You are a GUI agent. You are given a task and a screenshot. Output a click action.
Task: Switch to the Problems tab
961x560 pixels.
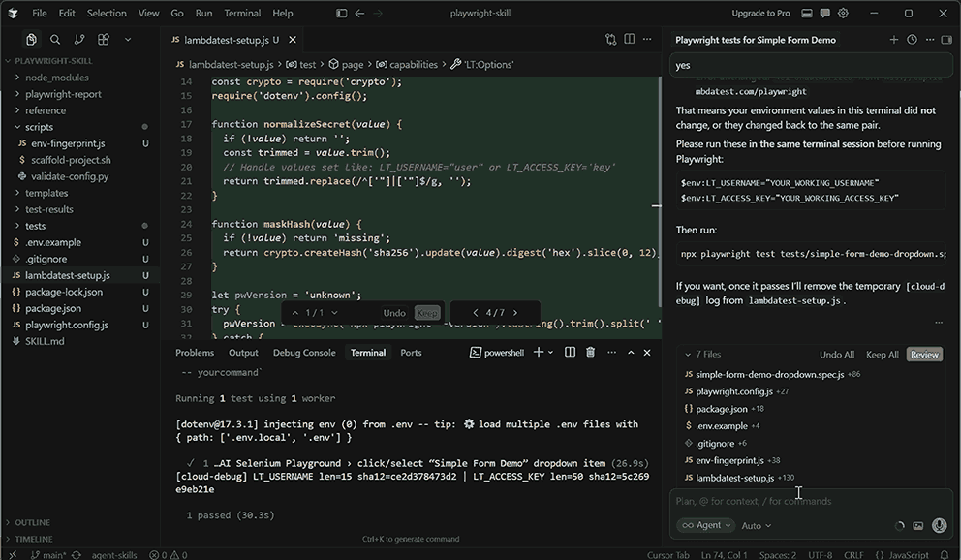click(x=194, y=353)
